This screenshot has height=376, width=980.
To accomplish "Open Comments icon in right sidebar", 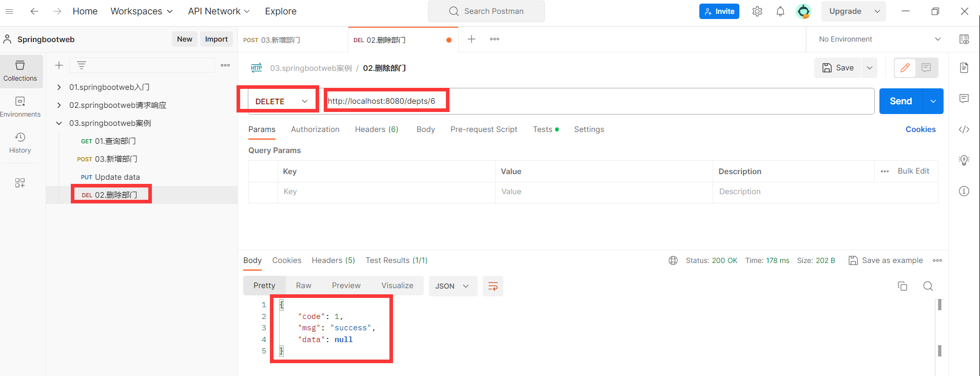I will click(964, 99).
